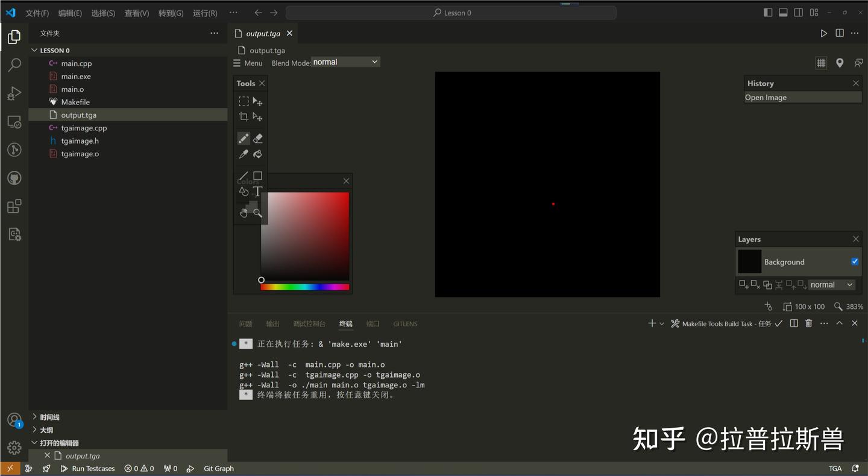Toggle Background layer visibility checkbox
The height and width of the screenshot is (476, 868).
coord(854,261)
